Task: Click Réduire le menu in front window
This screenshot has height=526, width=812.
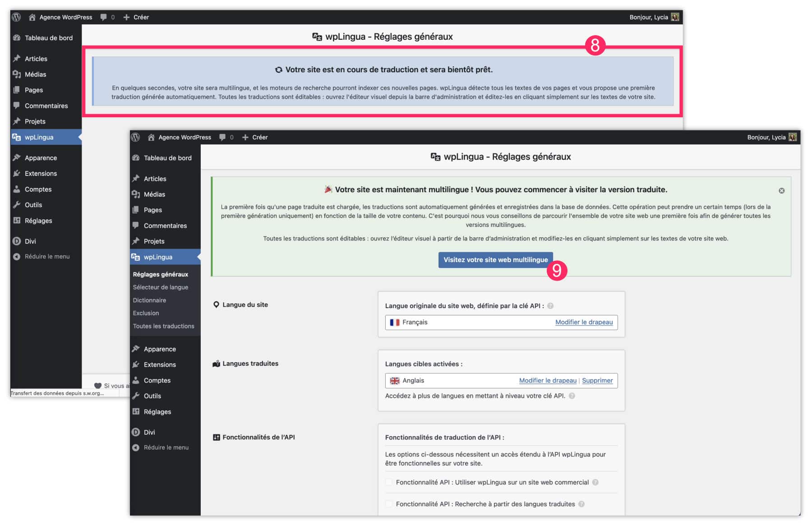Action: (x=165, y=448)
